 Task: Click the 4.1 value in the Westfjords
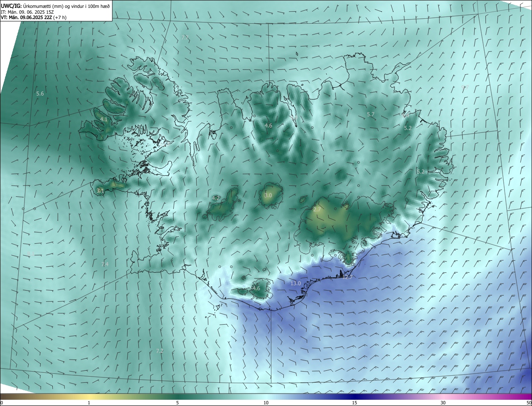[x=104, y=119]
